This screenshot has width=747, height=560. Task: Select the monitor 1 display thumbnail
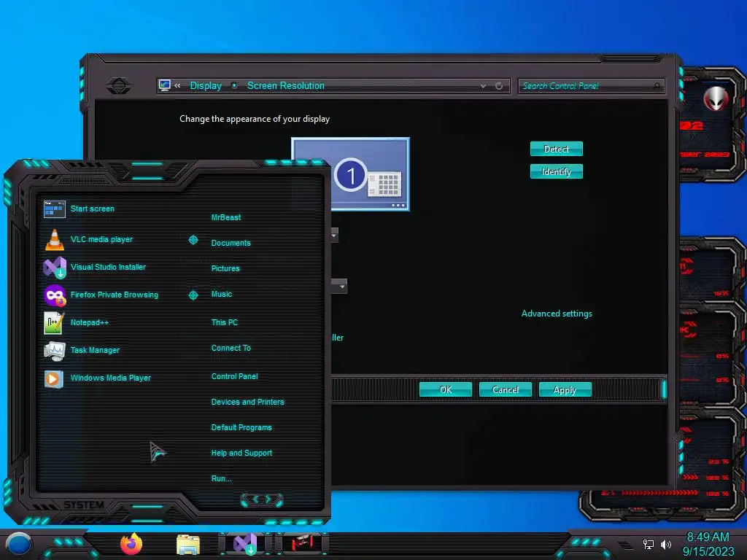(351, 174)
